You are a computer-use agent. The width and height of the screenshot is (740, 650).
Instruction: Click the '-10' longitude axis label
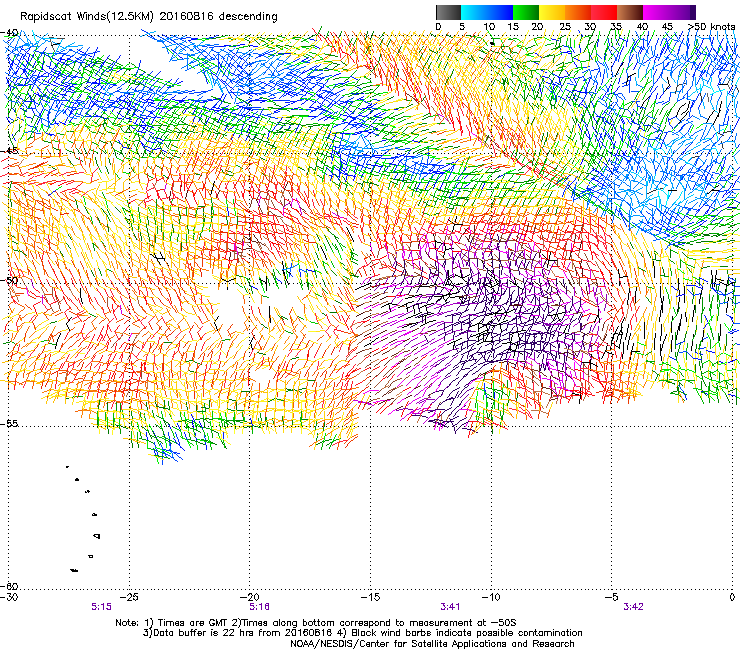tap(491, 597)
